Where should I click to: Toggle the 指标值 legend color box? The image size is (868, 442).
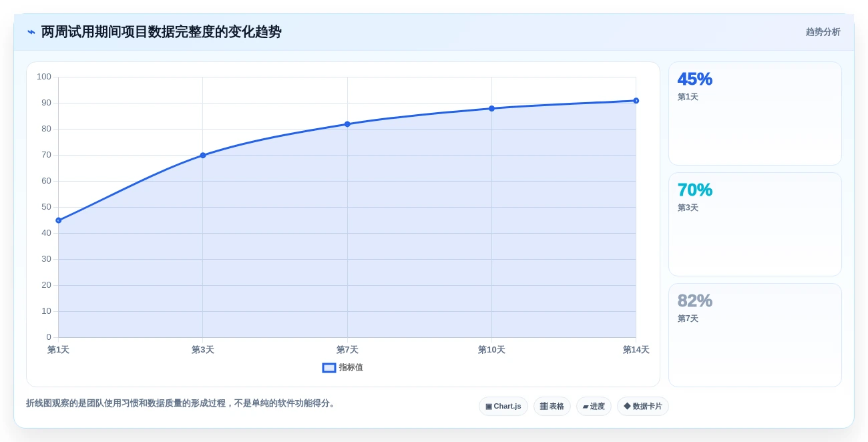[329, 368]
